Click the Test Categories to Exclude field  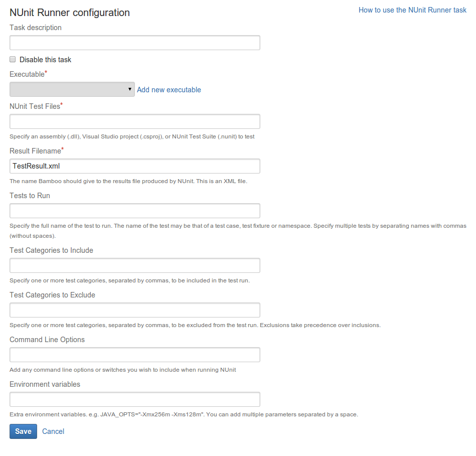click(x=135, y=310)
